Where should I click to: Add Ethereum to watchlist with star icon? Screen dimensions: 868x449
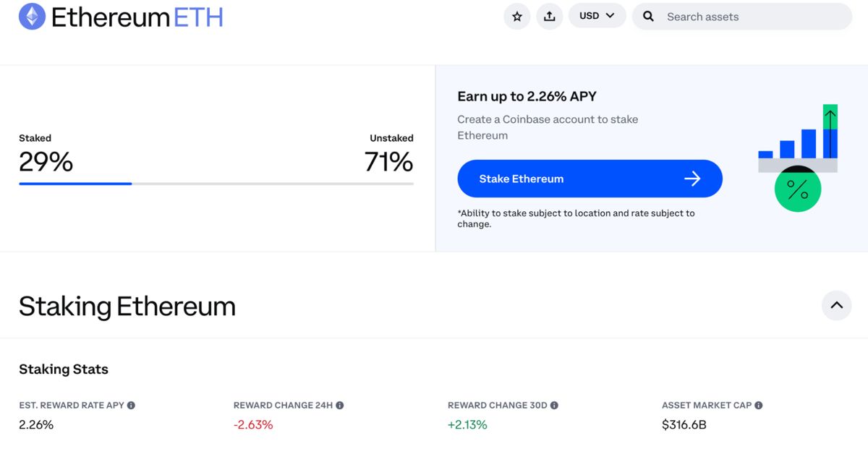[x=516, y=16]
